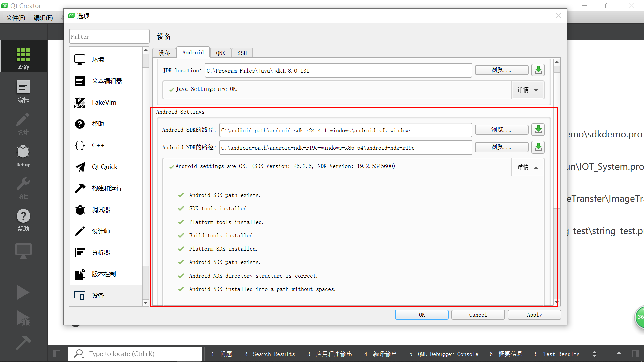
Task: Click the category list scroll down arrow
Action: (146, 303)
